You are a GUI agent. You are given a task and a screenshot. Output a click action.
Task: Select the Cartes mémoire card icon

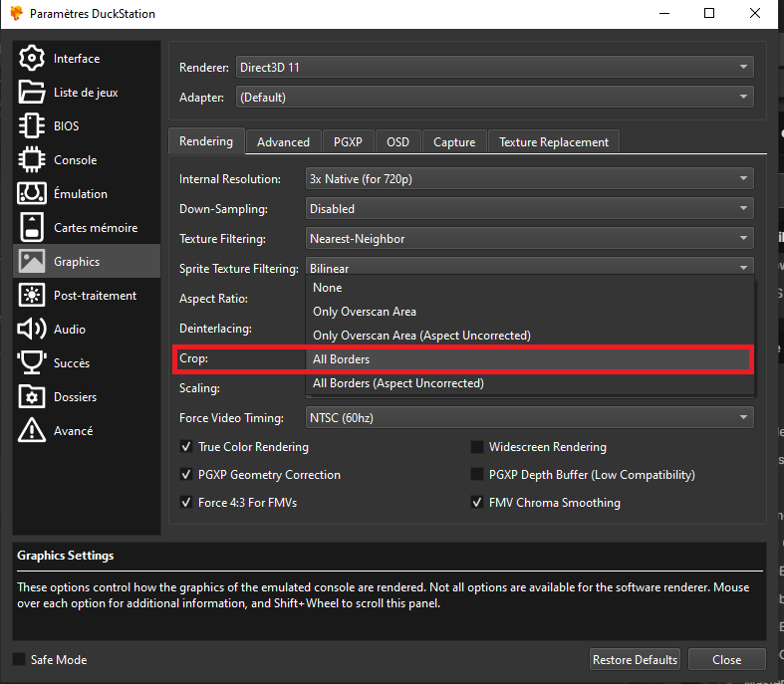click(x=32, y=227)
